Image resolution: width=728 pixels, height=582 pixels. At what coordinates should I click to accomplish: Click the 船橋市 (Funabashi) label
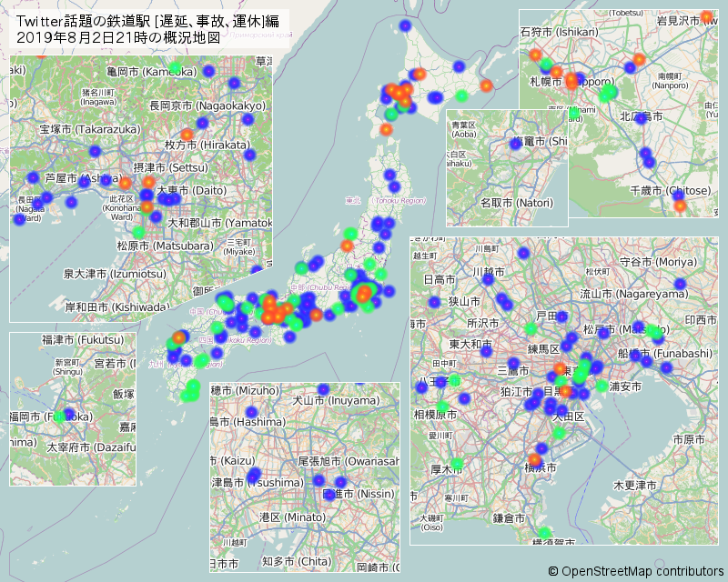tap(665, 354)
